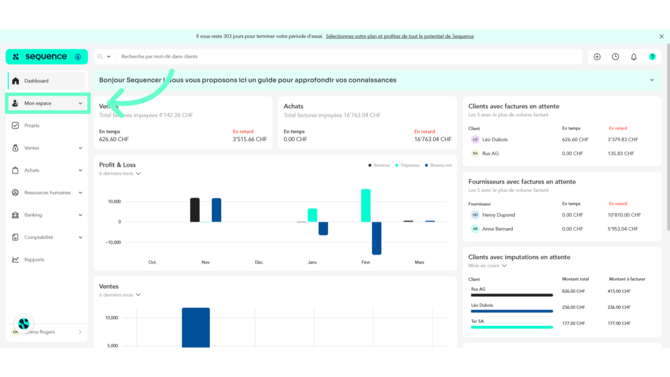Click the plan selection link in banner
670x377 pixels.
point(400,36)
